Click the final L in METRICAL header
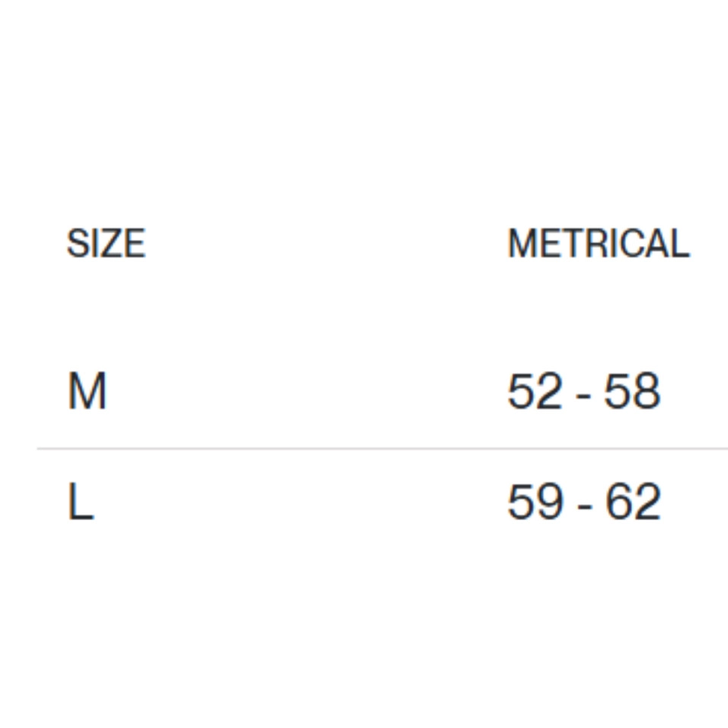 (x=680, y=244)
